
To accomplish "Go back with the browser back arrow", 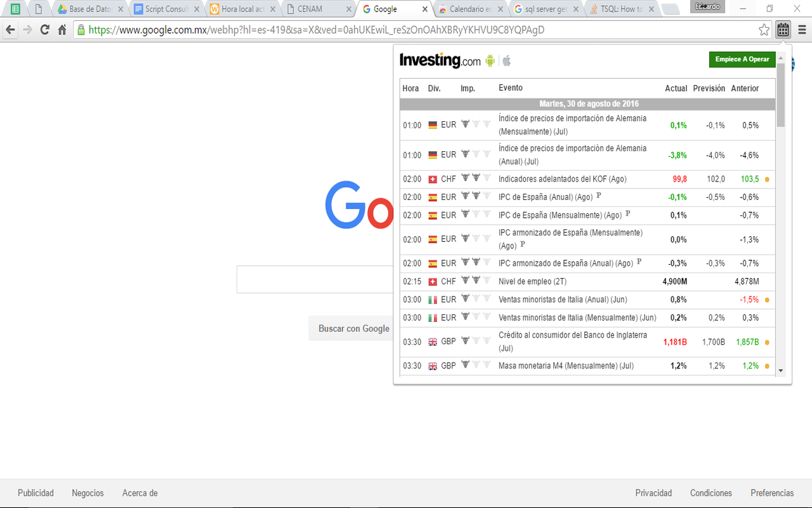I will (x=10, y=30).
